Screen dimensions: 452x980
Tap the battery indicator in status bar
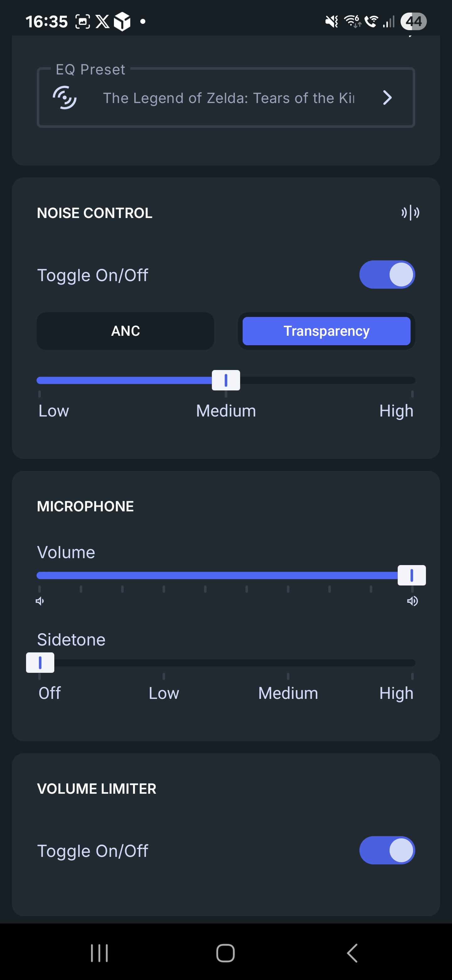(x=414, y=21)
